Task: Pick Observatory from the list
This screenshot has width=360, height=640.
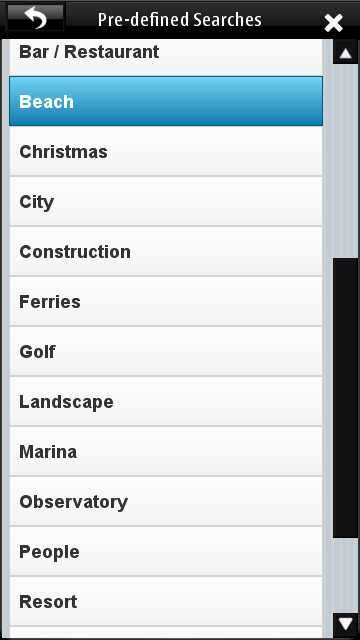Action: (166, 502)
